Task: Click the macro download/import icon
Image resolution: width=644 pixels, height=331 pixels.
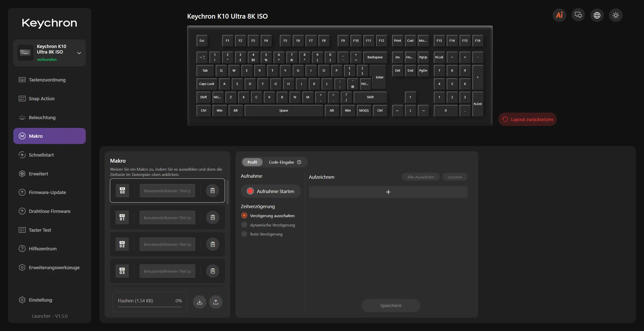Action: [x=199, y=302]
